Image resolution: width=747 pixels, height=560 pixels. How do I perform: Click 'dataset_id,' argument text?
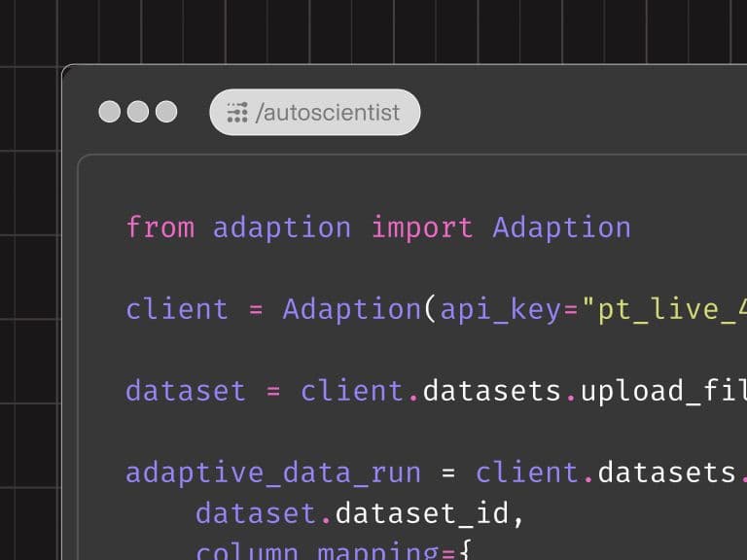click(x=429, y=513)
